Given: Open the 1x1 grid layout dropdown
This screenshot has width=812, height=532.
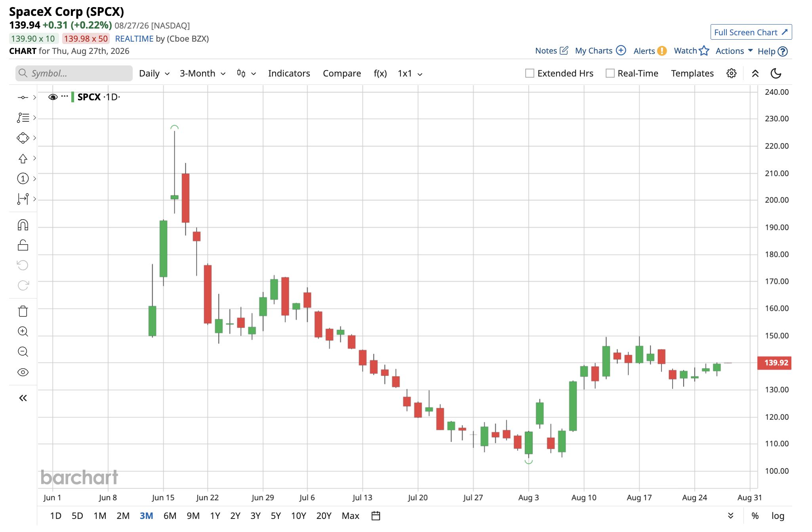Looking at the screenshot, I should point(410,73).
